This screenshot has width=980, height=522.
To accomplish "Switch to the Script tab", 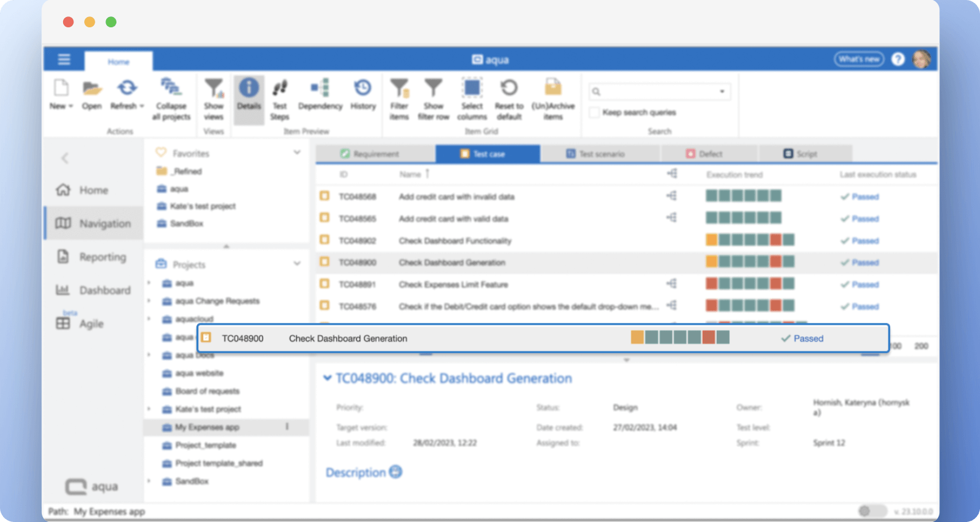I will 805,154.
